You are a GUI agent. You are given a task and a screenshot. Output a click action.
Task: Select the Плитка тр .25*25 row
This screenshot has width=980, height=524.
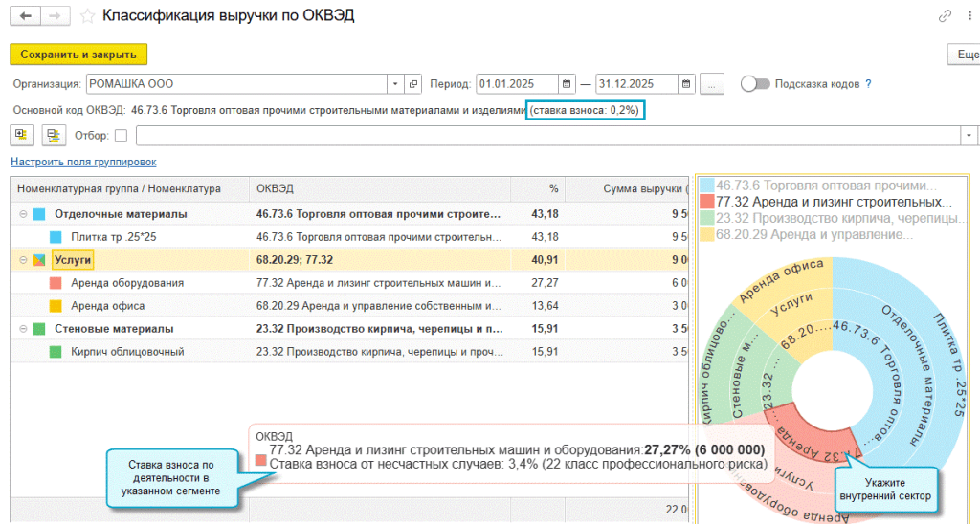coord(349,237)
